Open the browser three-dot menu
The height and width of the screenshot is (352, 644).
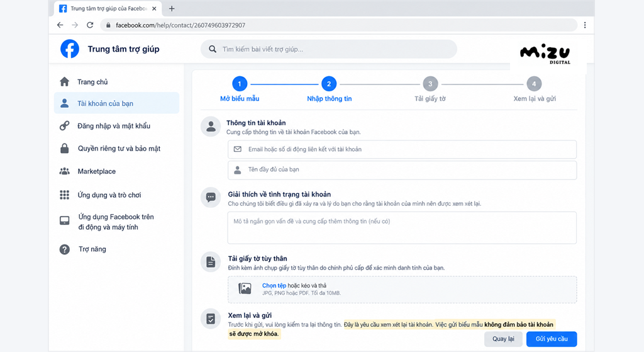585,25
